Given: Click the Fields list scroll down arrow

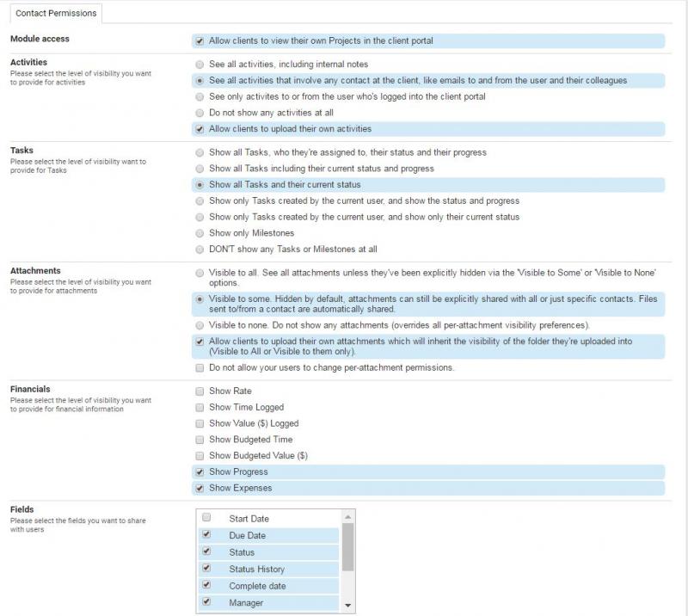Looking at the screenshot, I should (x=347, y=606).
